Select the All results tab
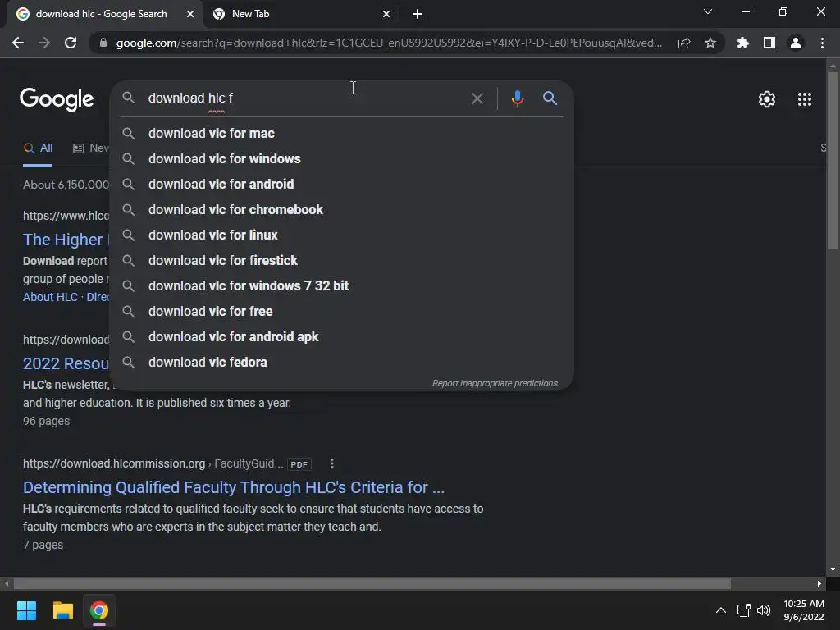 coord(38,148)
